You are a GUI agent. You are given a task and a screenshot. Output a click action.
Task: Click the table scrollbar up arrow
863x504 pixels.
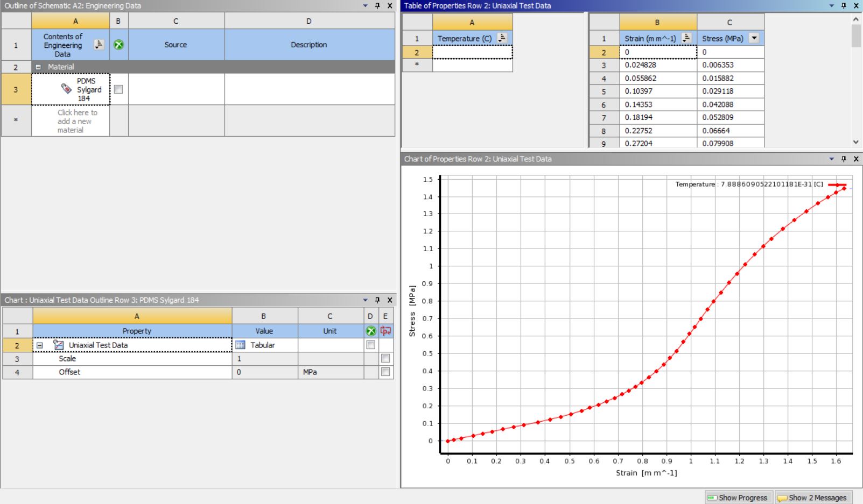(856, 19)
